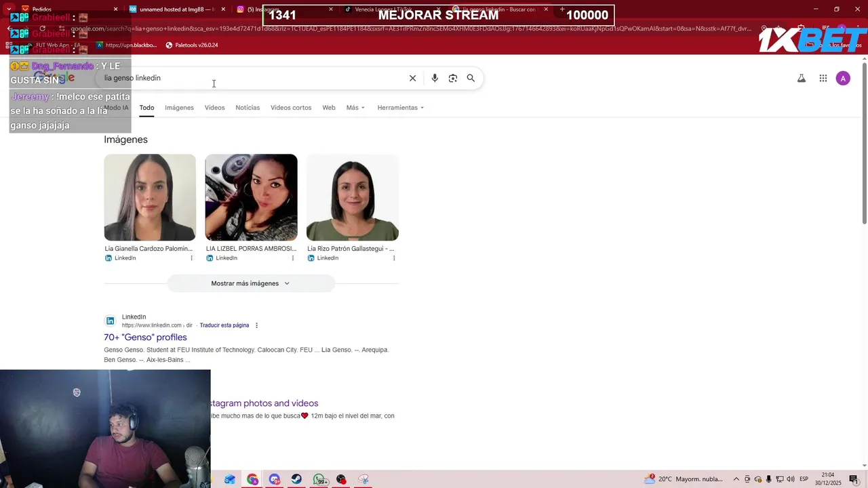This screenshot has width=868, height=488.
Task: Start voice search with microphone icon
Action: coord(435,78)
